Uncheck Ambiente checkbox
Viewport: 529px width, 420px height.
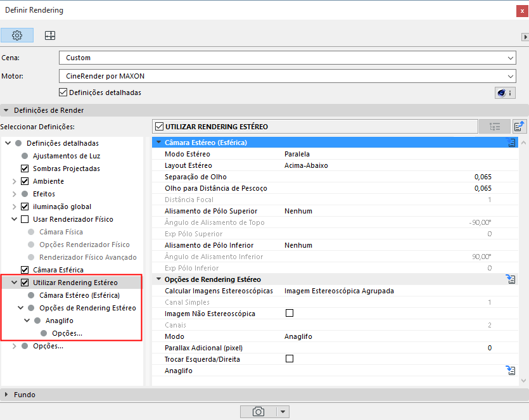pos(25,181)
